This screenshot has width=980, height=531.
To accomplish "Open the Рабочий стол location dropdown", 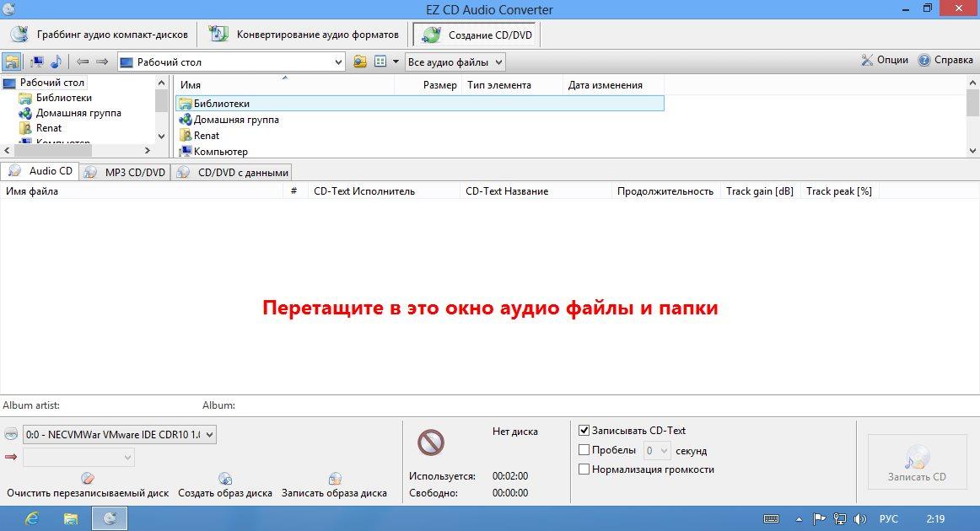I will (338, 62).
